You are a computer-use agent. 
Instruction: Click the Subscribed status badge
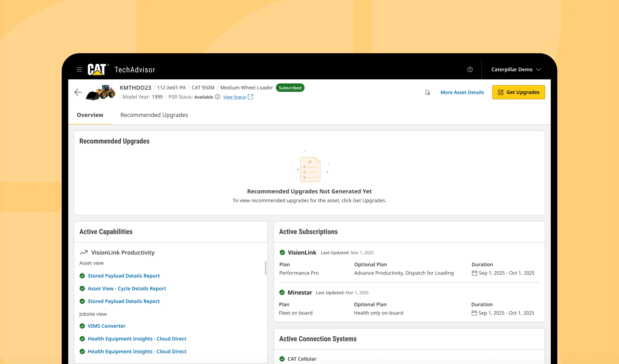(290, 88)
